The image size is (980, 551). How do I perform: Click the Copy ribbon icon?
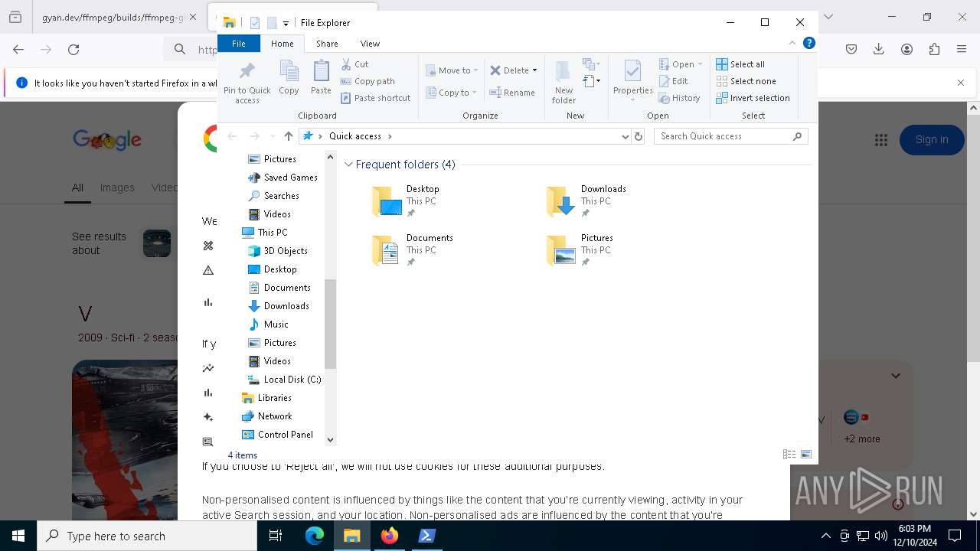(x=289, y=78)
